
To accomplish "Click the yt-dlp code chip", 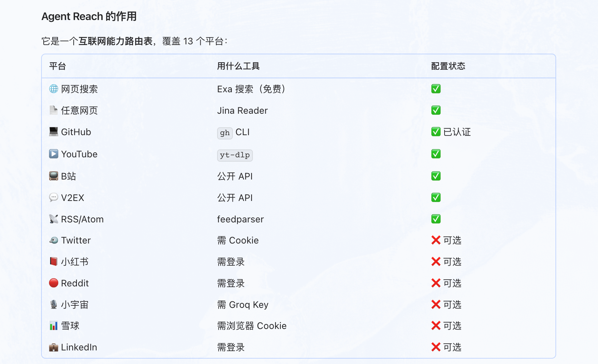I will 235,155.
